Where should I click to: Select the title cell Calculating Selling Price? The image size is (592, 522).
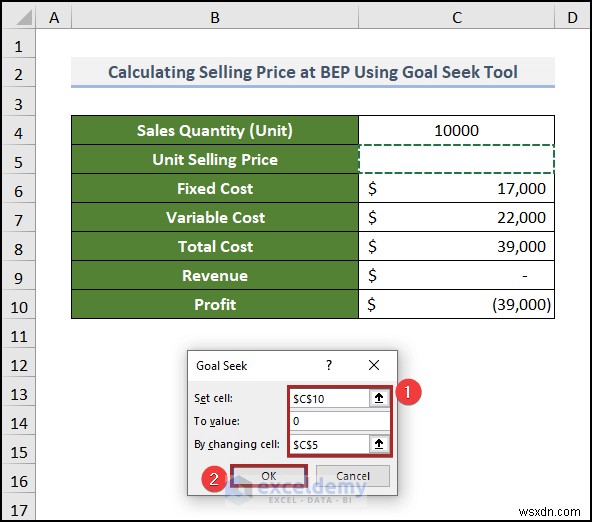313,72
